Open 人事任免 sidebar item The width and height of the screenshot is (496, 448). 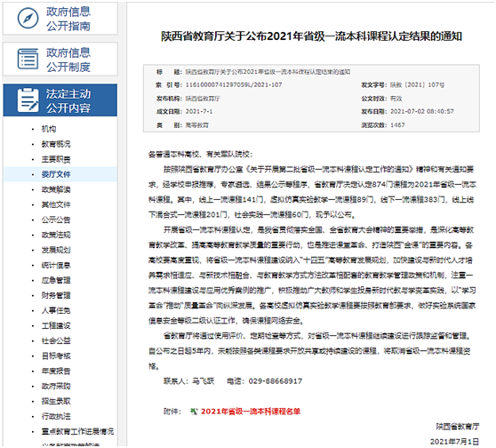(x=56, y=311)
